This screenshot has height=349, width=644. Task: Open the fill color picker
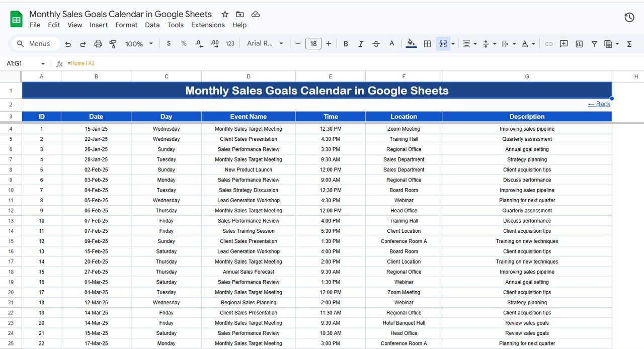point(411,44)
